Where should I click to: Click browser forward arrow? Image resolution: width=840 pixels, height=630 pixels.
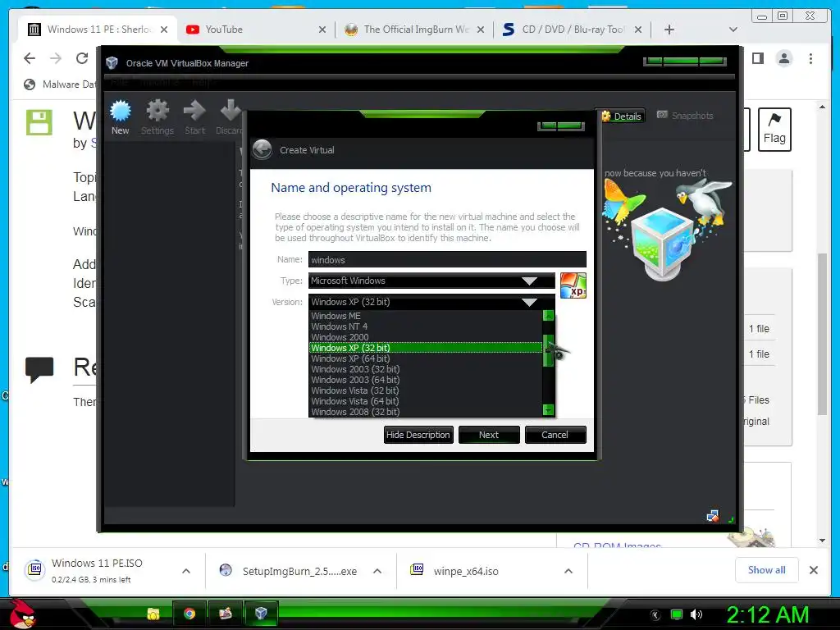56,58
